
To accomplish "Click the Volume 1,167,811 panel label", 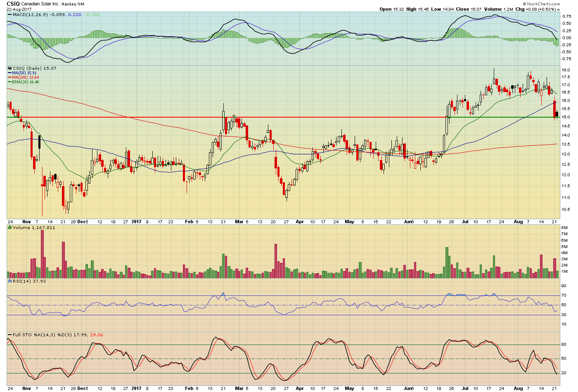I will point(34,227).
